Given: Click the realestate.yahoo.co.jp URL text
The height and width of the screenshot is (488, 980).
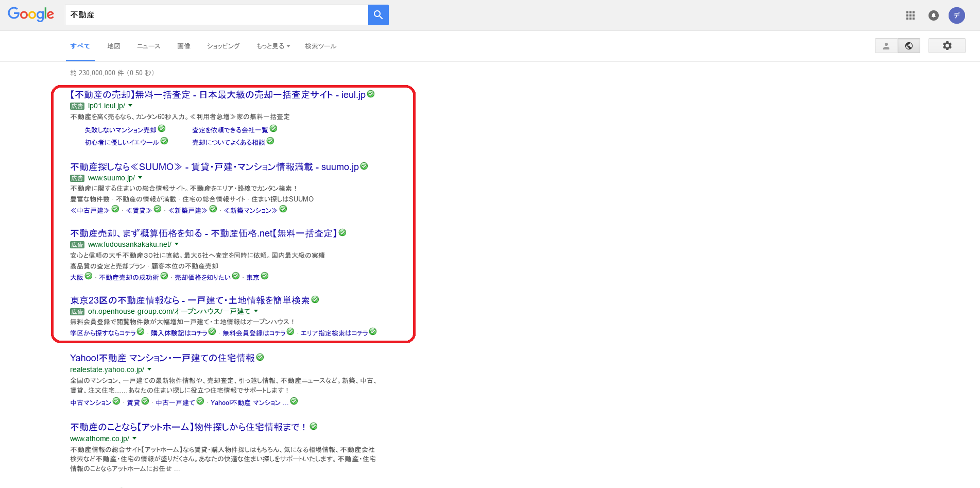Looking at the screenshot, I should click(107, 370).
